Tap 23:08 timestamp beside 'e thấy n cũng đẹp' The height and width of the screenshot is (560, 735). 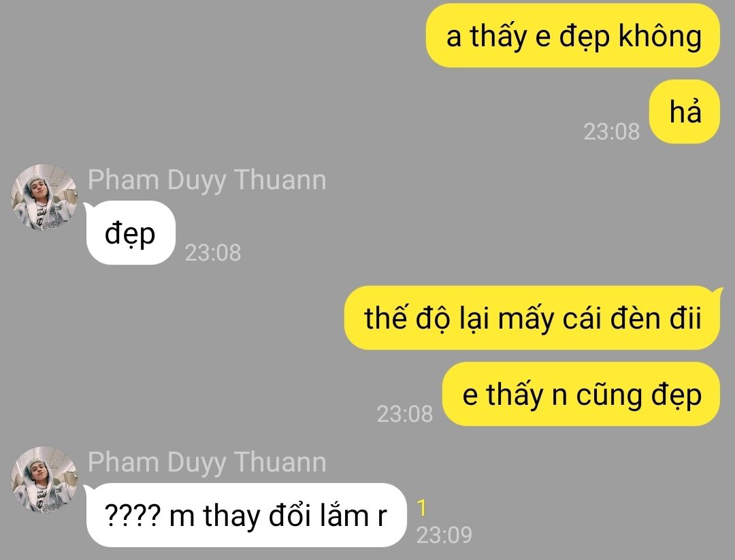[404, 414]
